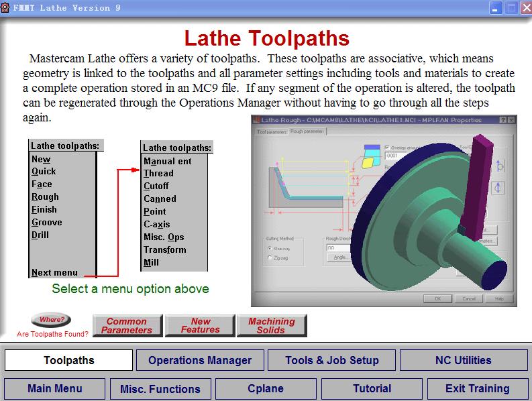Launch the Tutorial section
This screenshot has height=401, width=532.
click(x=372, y=389)
